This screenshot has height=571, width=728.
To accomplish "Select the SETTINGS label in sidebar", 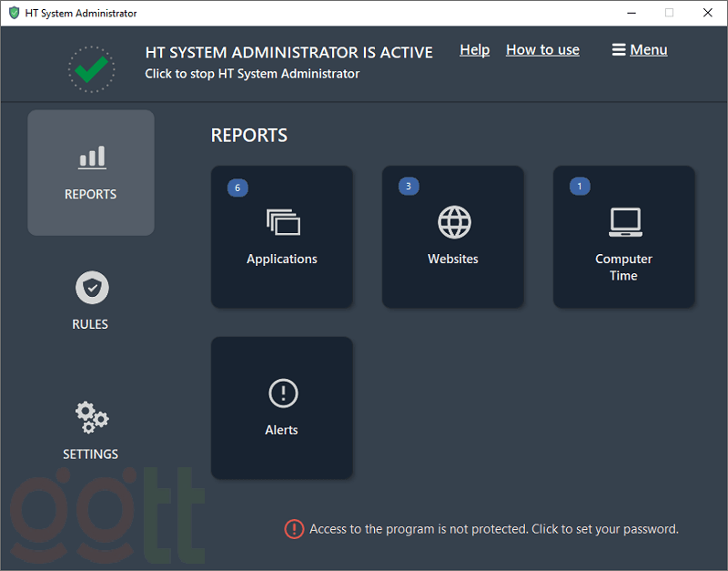I will coord(91,454).
